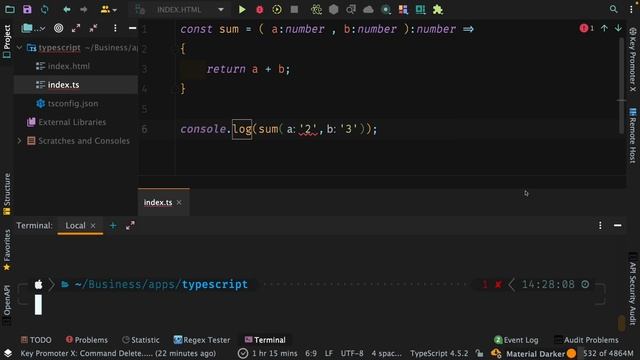Change the UTF-8 file encoding

(352, 353)
